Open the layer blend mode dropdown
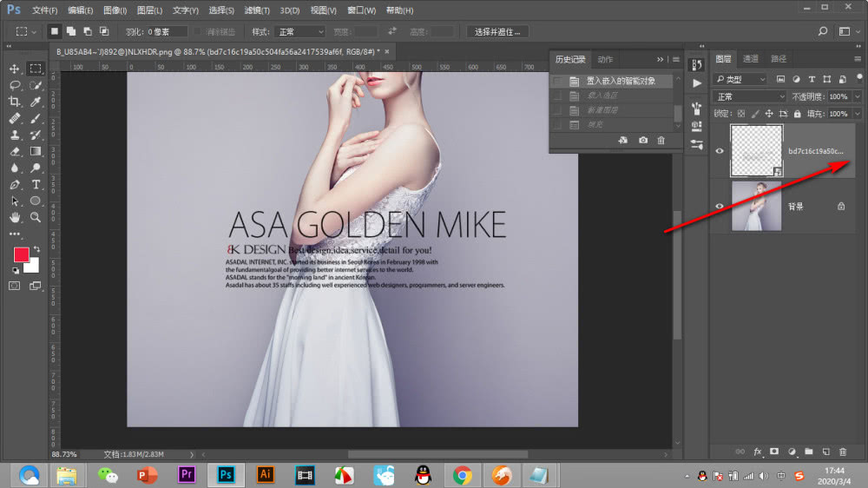The image size is (868, 488). pos(748,96)
